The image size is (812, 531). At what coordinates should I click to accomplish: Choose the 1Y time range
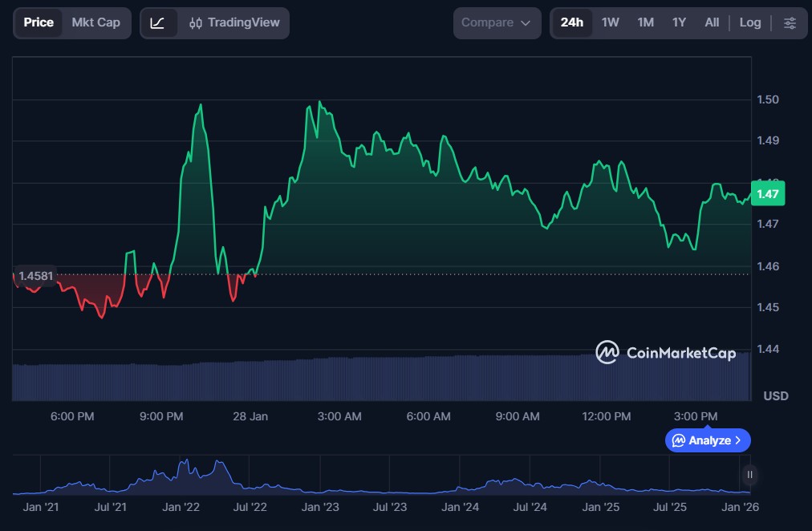click(679, 22)
